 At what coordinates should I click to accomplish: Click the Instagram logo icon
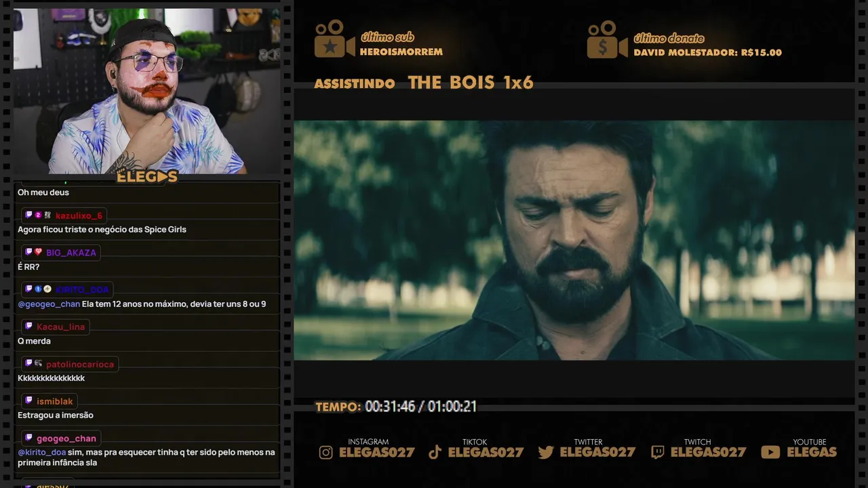326,452
